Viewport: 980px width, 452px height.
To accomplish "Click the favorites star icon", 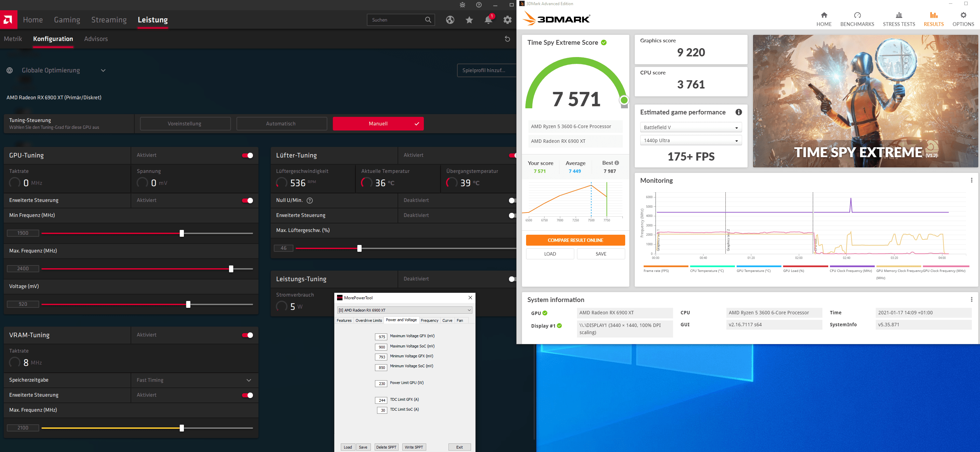I will click(x=469, y=20).
